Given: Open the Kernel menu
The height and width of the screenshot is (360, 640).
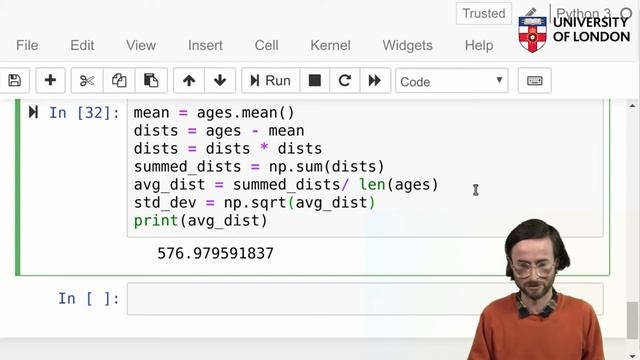Looking at the screenshot, I should [330, 45].
